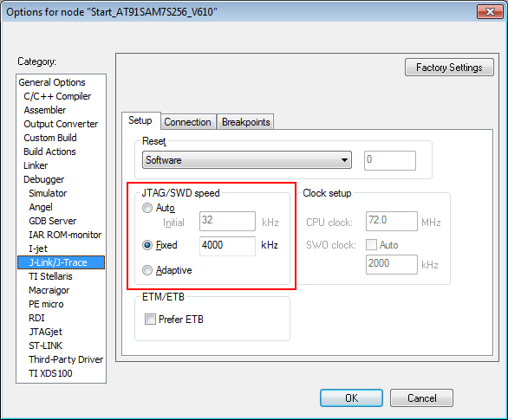Click the Cancel button
The height and width of the screenshot is (420, 508).
(421, 397)
